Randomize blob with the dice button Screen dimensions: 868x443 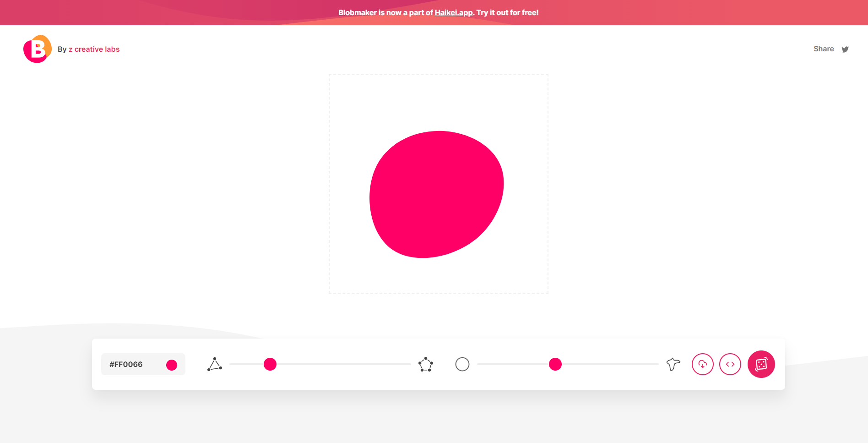point(761,364)
